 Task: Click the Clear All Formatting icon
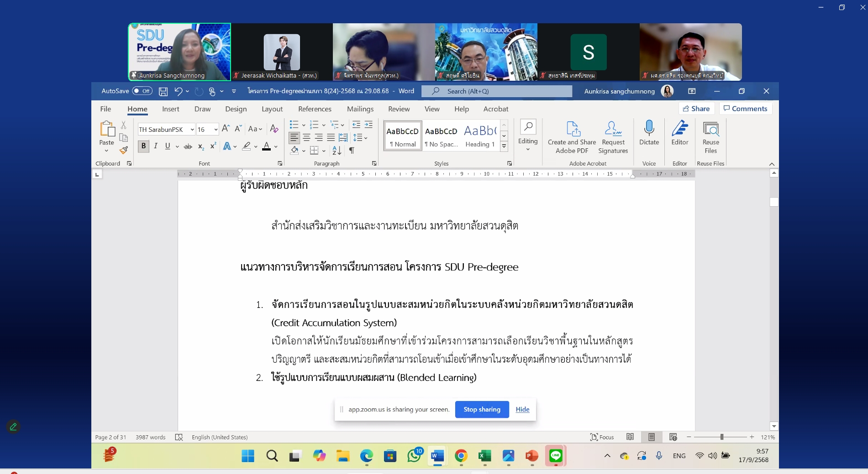[274, 129]
